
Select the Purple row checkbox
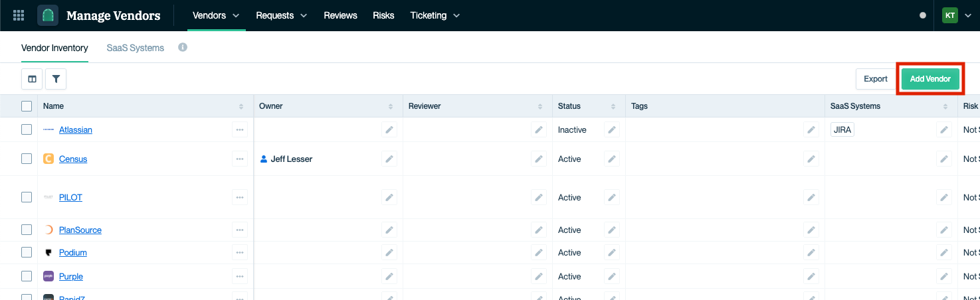[27, 276]
